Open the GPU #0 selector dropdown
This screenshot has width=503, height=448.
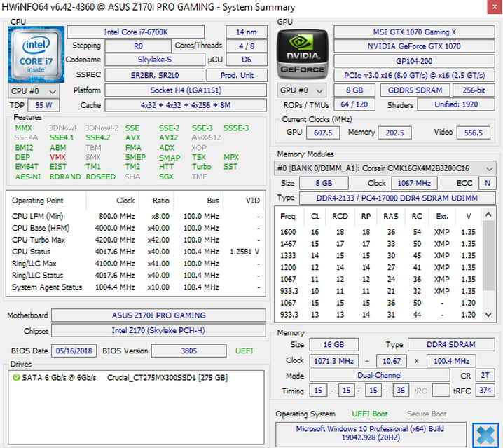(301, 90)
